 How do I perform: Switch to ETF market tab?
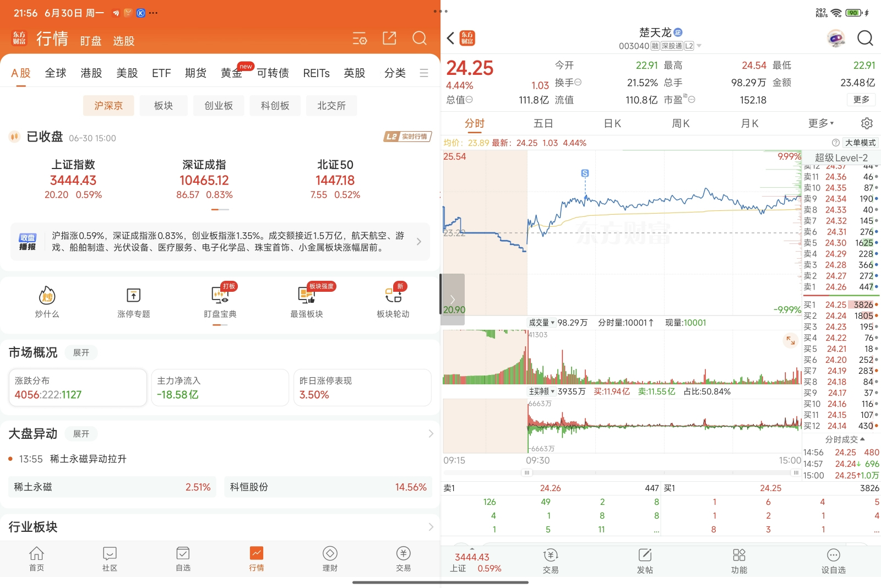[161, 73]
